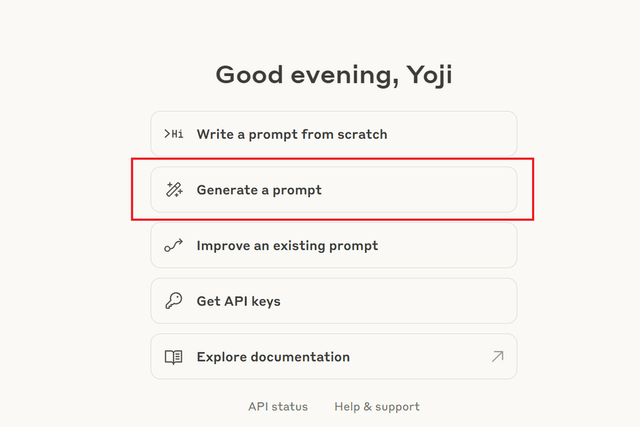Click the external link arrow icon
This screenshot has height=427, width=640.
(x=497, y=357)
